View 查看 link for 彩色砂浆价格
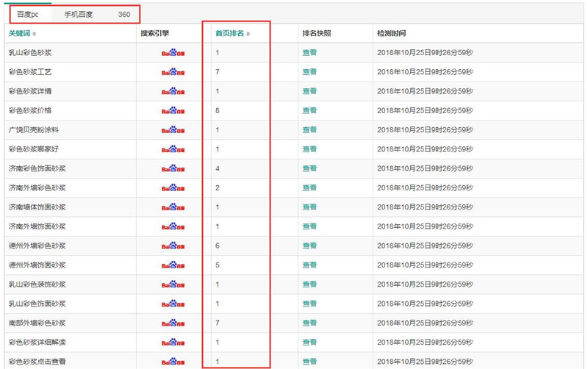This screenshot has width=588, height=369. 309,110
